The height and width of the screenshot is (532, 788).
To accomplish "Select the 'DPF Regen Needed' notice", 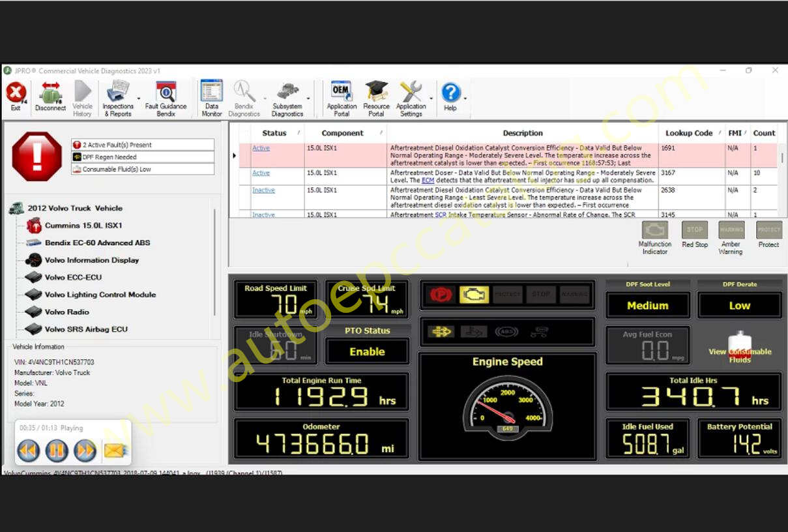I will point(143,157).
